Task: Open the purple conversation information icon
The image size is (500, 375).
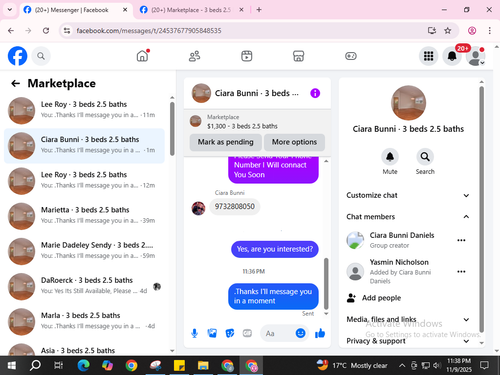Action: [x=315, y=93]
